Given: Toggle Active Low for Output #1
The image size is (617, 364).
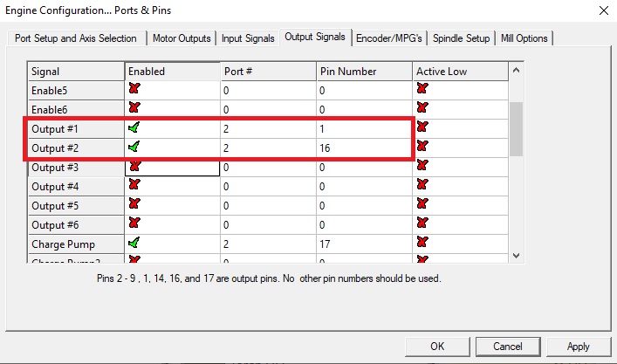Looking at the screenshot, I should click(x=422, y=127).
